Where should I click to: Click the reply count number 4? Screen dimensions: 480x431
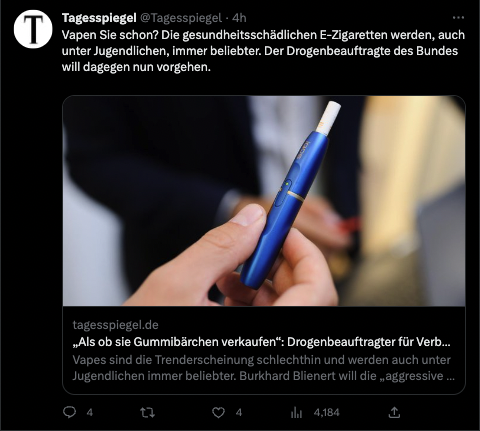[x=90, y=413]
